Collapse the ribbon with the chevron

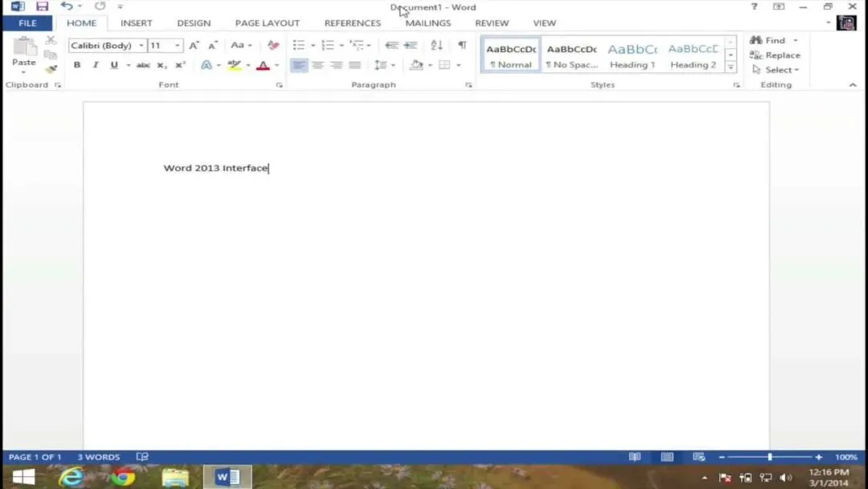(x=853, y=85)
